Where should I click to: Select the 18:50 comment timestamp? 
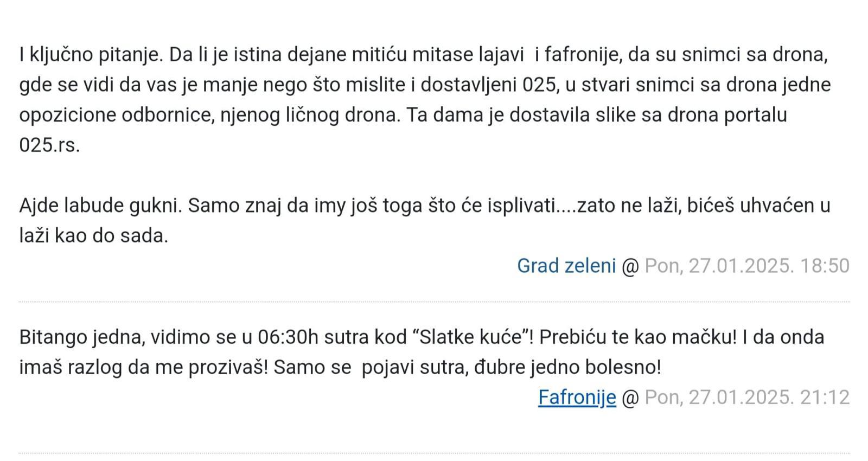pos(747,266)
